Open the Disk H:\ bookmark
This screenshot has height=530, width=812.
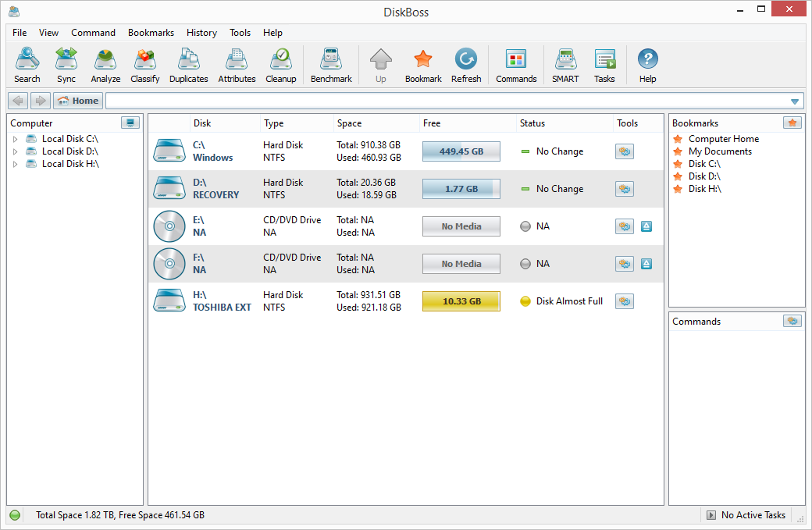tap(704, 189)
